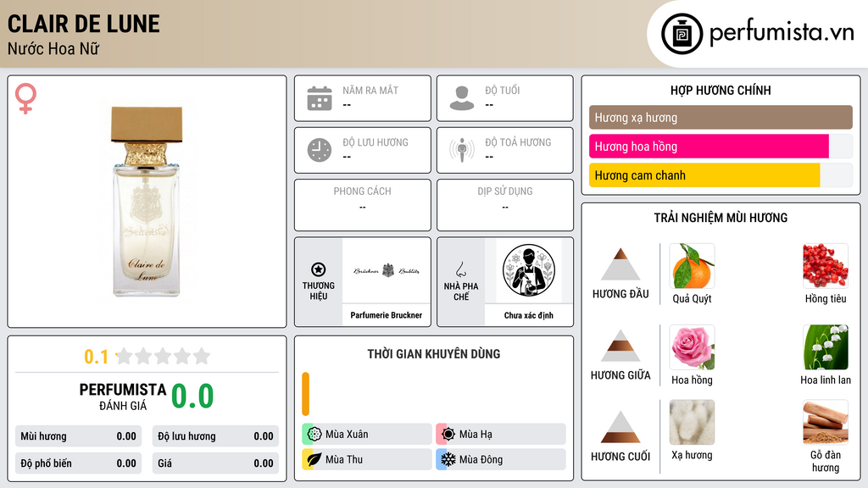This screenshot has width=868, height=488.
Task: Open the Gỗ đàn hương note image
Action: [x=826, y=423]
